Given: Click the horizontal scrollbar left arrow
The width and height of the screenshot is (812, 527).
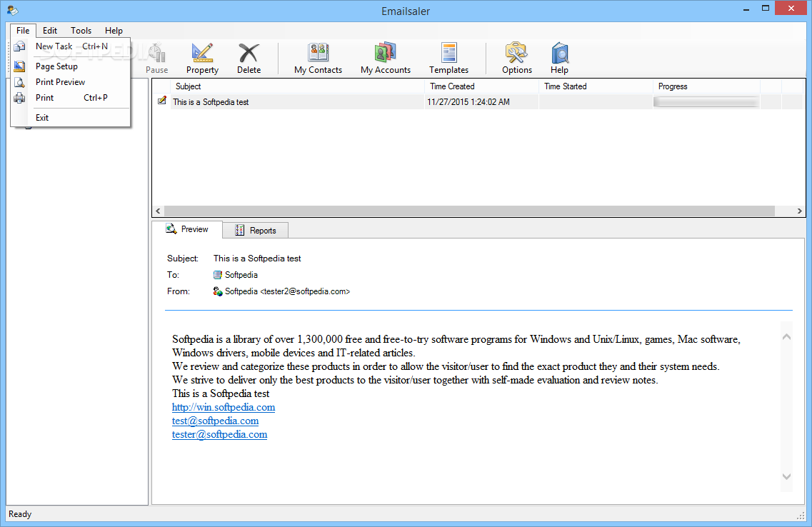Looking at the screenshot, I should pyautogui.click(x=158, y=211).
